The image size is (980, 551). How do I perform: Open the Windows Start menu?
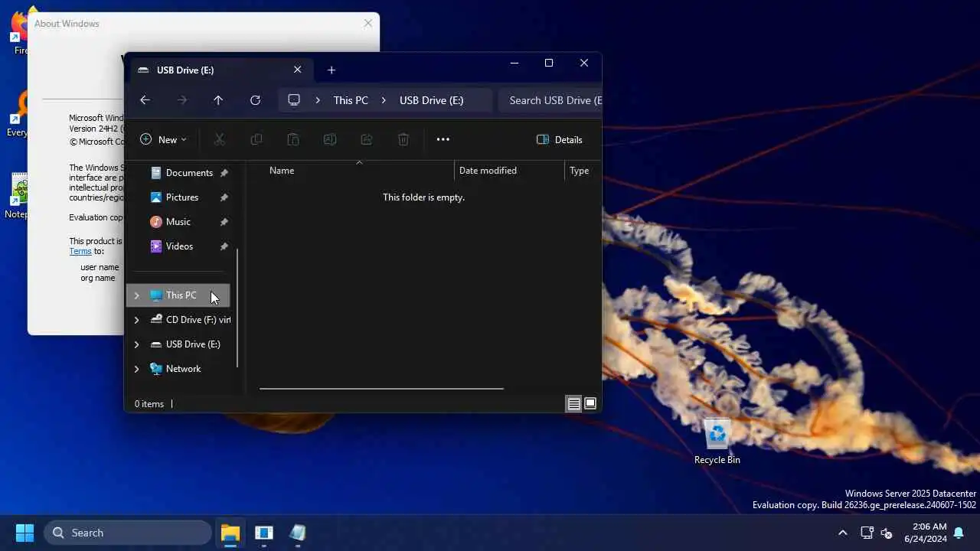click(25, 533)
